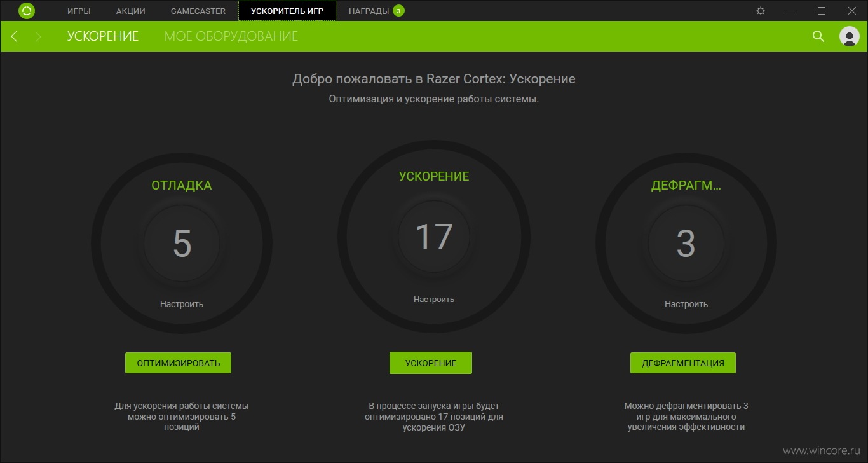
Task: Open the ИГРЫ tab
Action: (79, 11)
